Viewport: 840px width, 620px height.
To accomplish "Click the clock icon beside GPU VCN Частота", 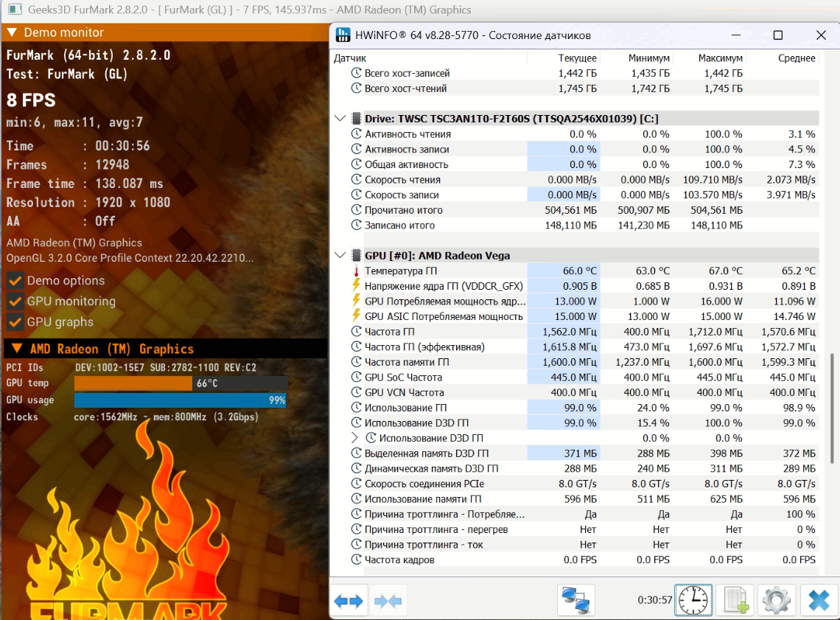I will pyautogui.click(x=356, y=392).
